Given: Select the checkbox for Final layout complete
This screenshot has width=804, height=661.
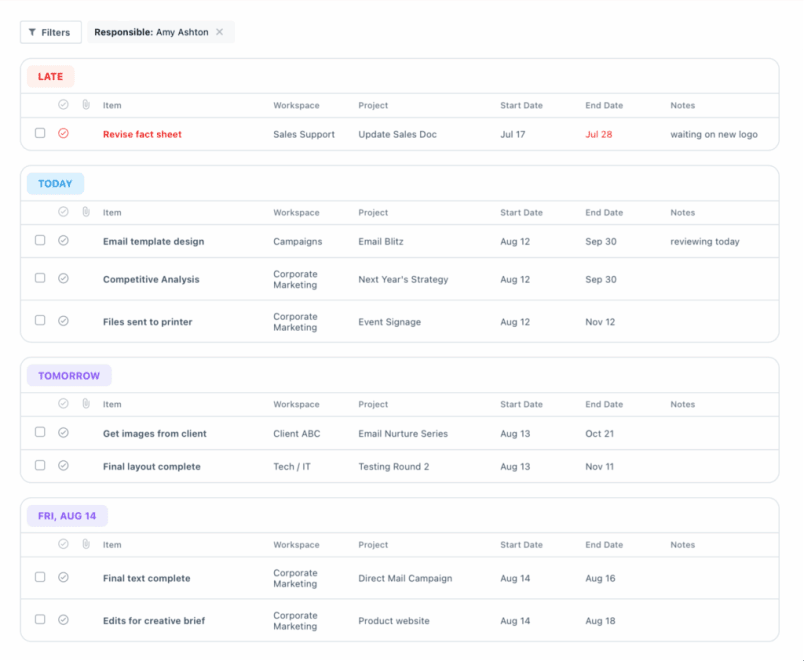Looking at the screenshot, I should pos(38,466).
